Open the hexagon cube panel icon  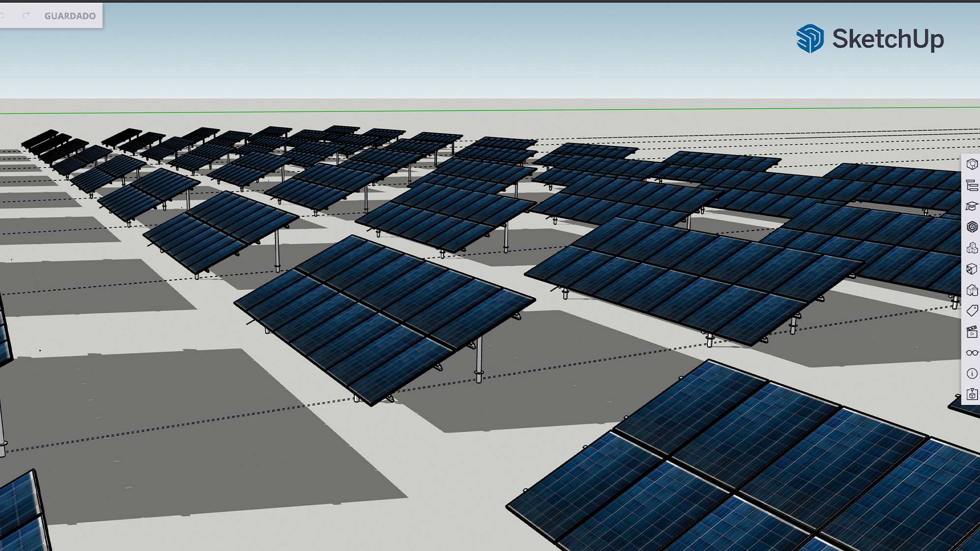(x=972, y=227)
